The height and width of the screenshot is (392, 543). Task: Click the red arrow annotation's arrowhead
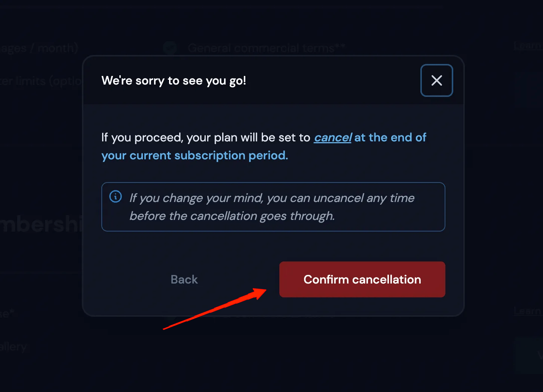pyautogui.click(x=260, y=293)
